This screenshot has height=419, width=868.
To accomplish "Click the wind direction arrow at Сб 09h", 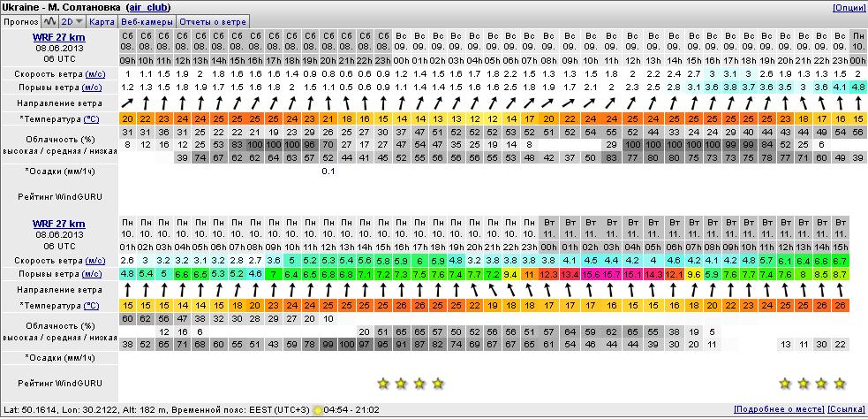I will point(127,103).
